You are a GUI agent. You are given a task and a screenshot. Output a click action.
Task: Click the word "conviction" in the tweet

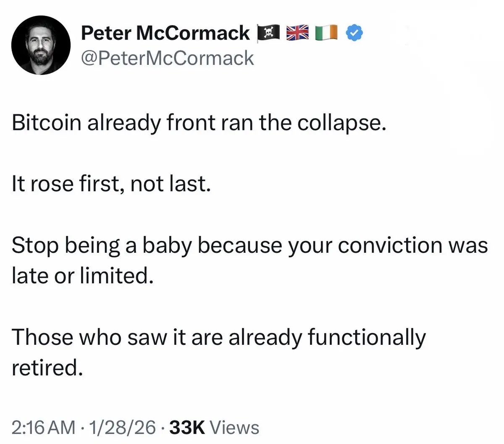[x=389, y=246]
